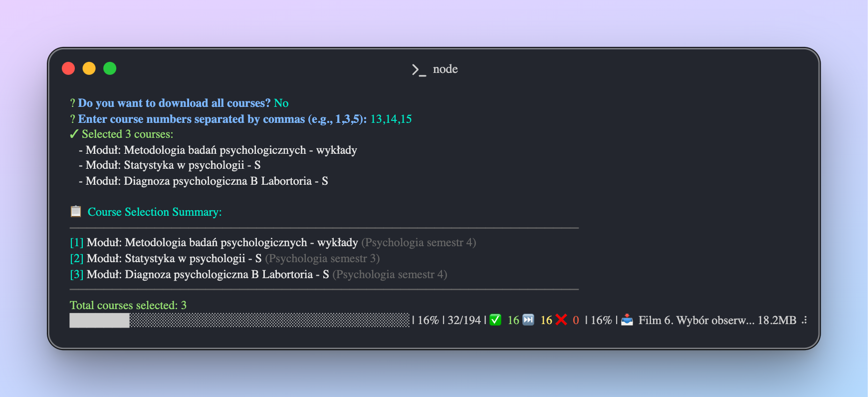This screenshot has height=397, width=868.
Task: Click the download progress bar
Action: [239, 321]
